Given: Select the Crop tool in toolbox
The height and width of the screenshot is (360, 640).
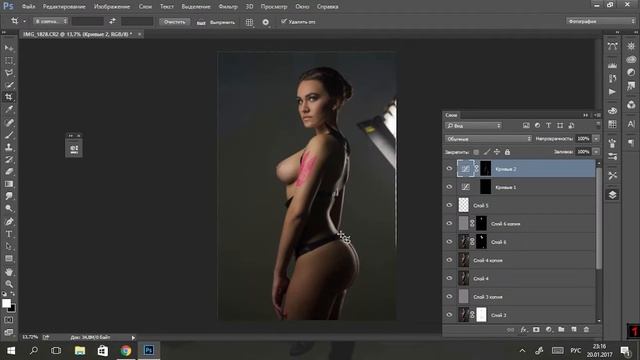Looking at the screenshot, I should (x=9, y=97).
